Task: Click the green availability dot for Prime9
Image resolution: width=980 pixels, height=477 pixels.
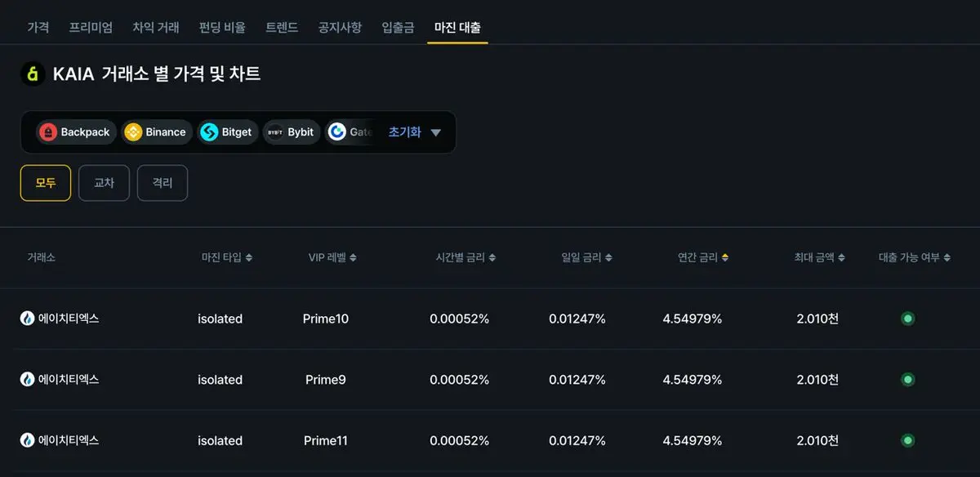Action: point(907,380)
